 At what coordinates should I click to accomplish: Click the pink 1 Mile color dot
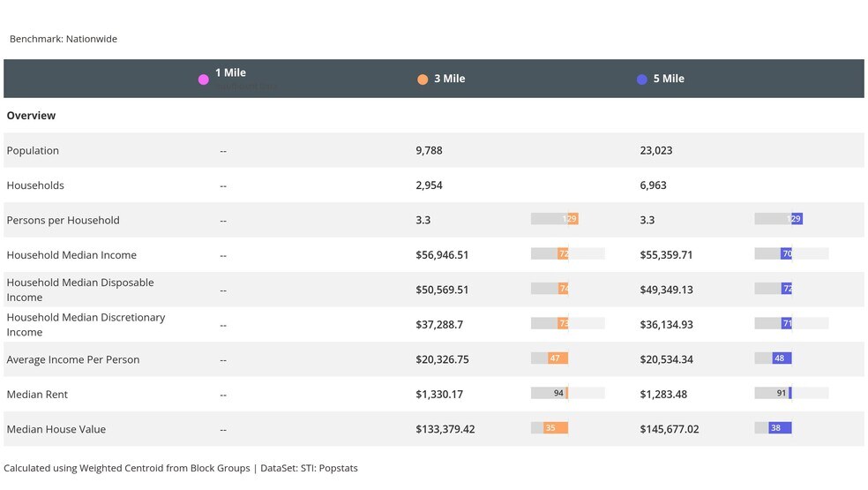(x=204, y=79)
